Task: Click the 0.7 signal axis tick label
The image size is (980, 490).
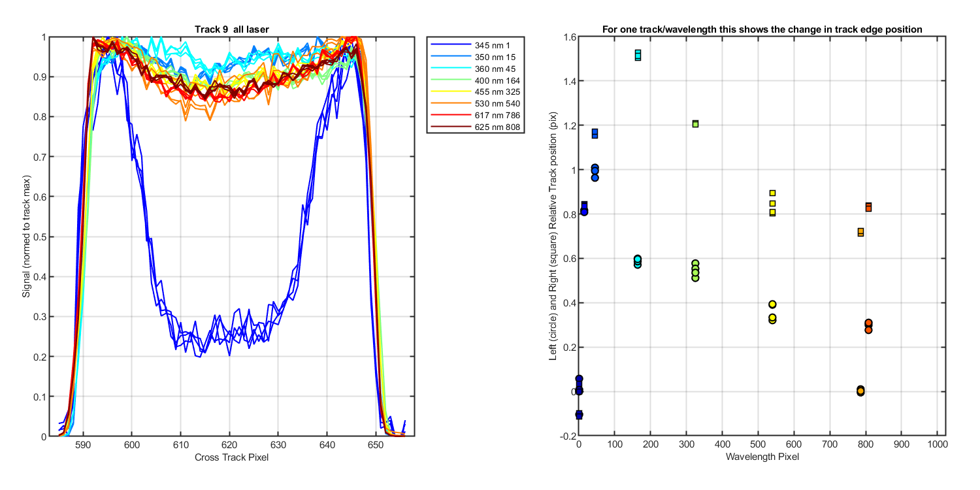Action: coord(39,157)
